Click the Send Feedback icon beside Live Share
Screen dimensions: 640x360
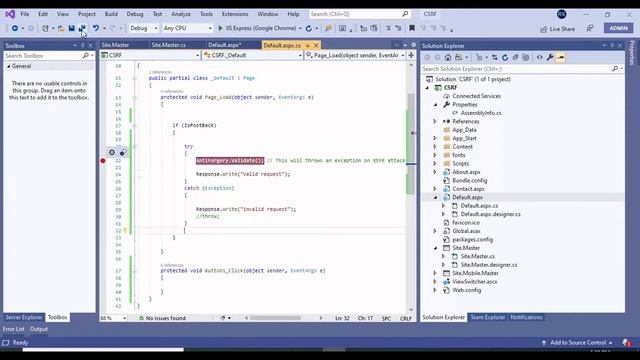click(x=590, y=29)
